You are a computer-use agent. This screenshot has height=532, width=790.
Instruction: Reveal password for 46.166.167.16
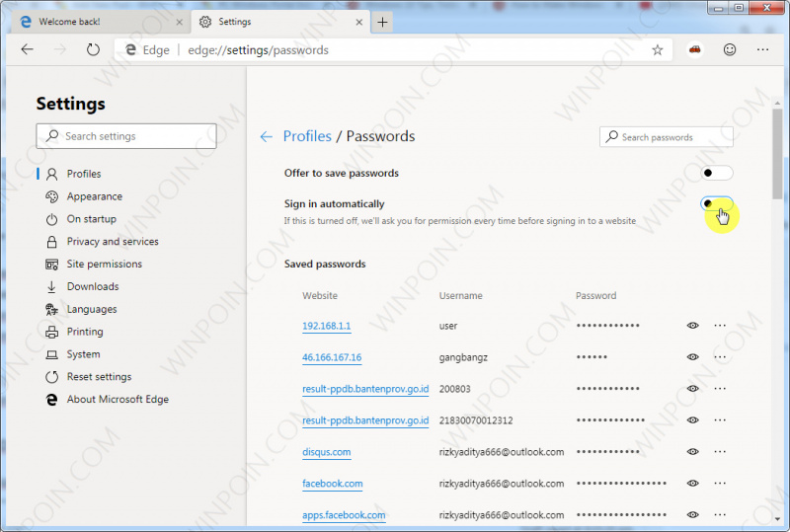(693, 357)
